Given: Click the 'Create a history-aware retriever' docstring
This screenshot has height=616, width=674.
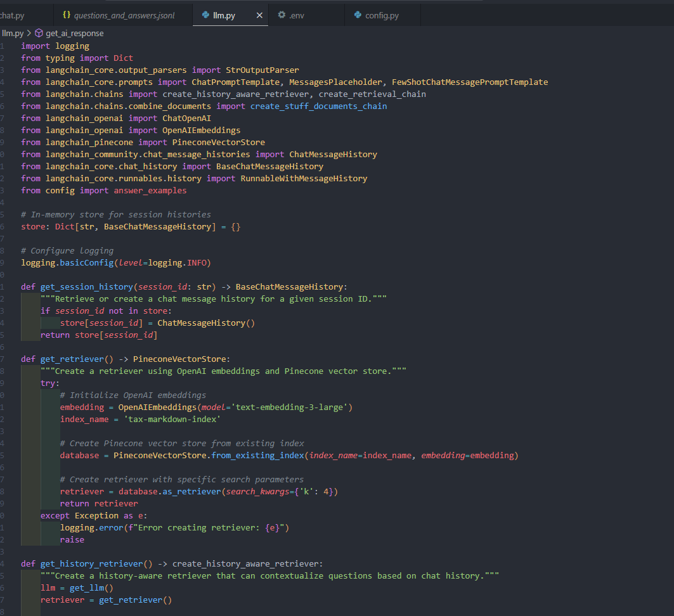Looking at the screenshot, I should (x=269, y=575).
